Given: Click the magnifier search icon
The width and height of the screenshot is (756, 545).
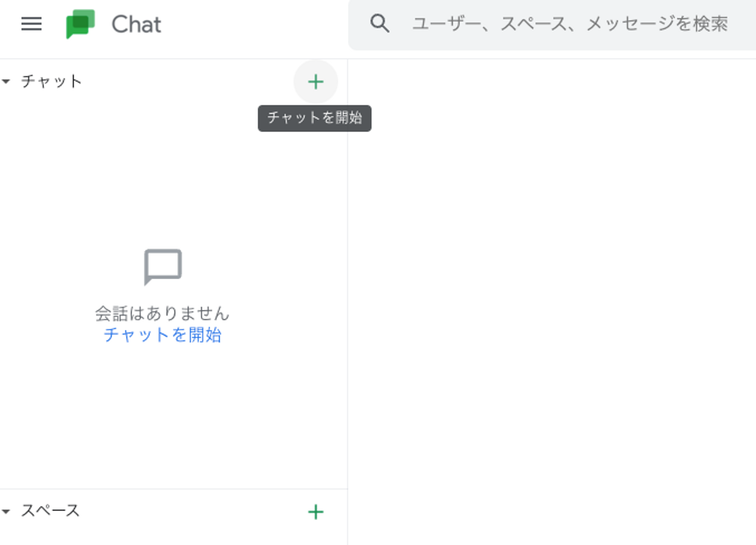Looking at the screenshot, I should pos(380,23).
